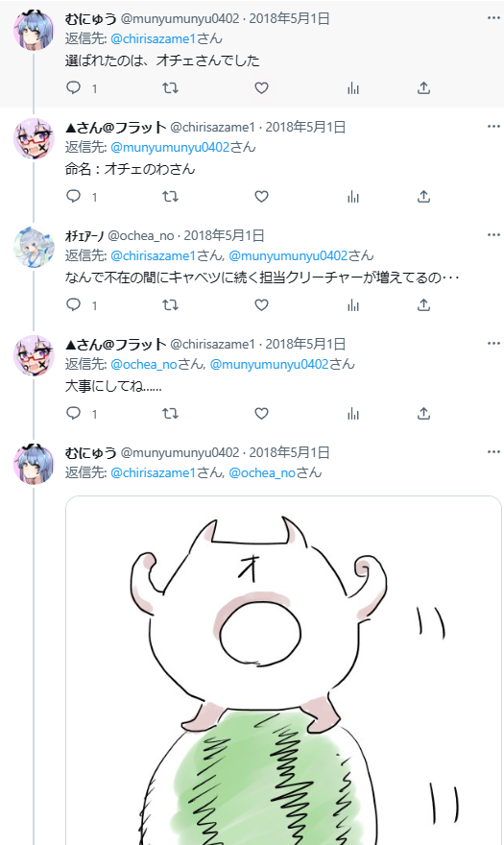Screen dimensions: 504x845
Task: Retweet the 選ばれたのは、オチェさんでした tweet
Action: click(x=170, y=87)
